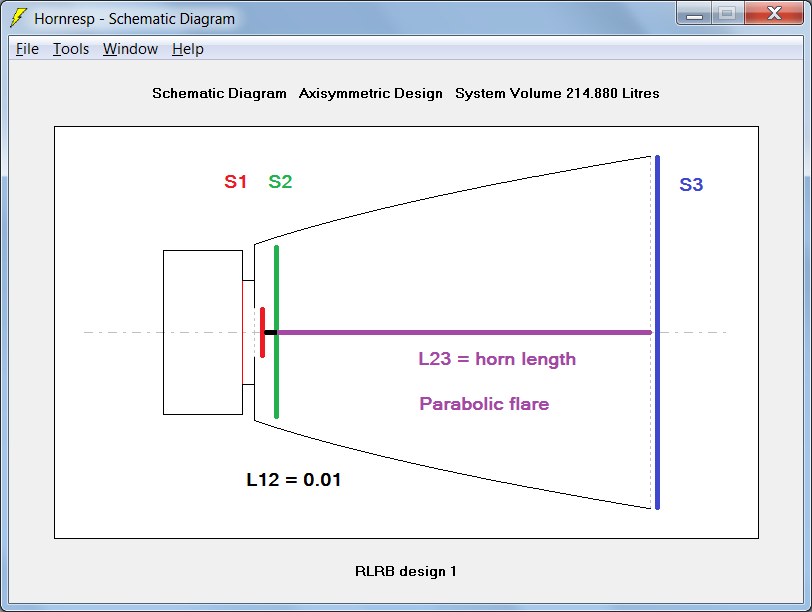Click the green S2 vertical line
The width and height of the screenshot is (812, 612).
tap(277, 331)
